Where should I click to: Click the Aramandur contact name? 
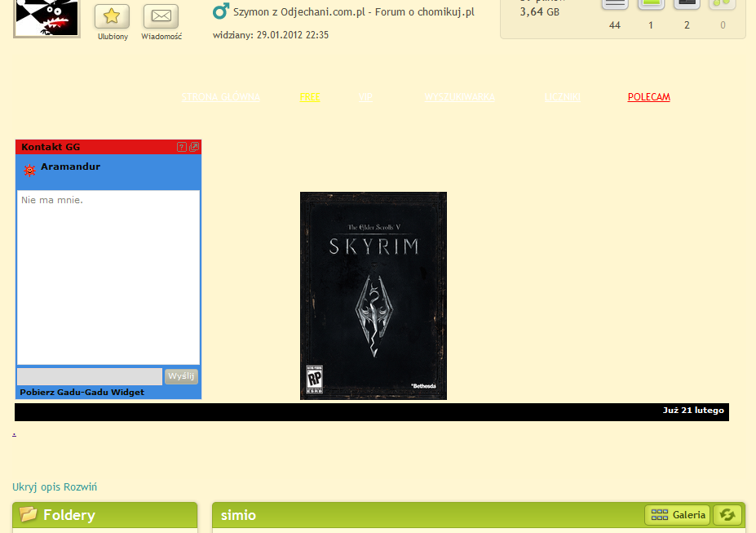point(70,167)
